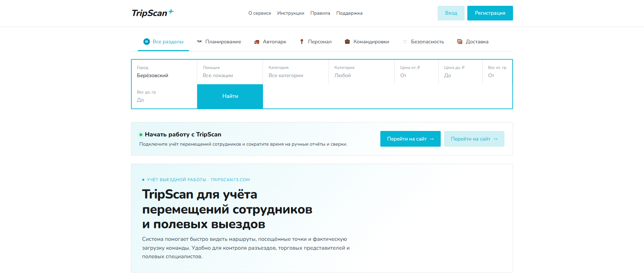The image size is (644, 279).
Task: Click the pin icon beside Персонал
Action: click(302, 42)
